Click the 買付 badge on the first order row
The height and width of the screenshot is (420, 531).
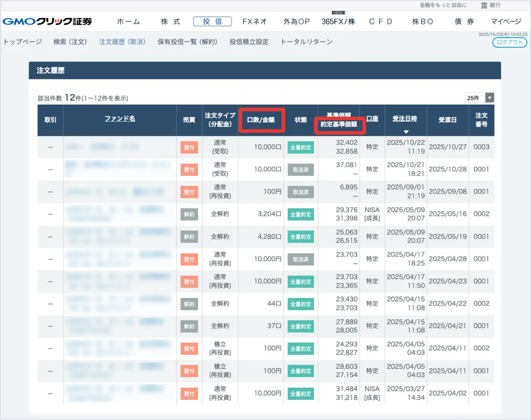[189, 147]
